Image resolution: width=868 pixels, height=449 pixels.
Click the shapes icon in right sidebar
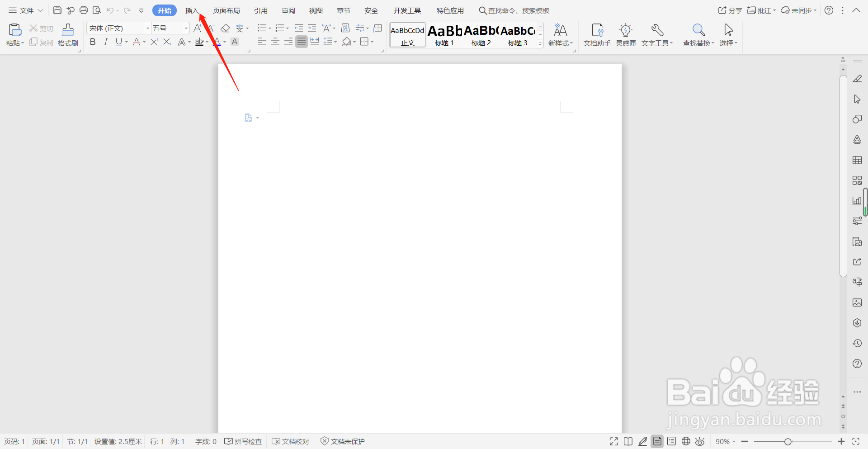(x=857, y=119)
